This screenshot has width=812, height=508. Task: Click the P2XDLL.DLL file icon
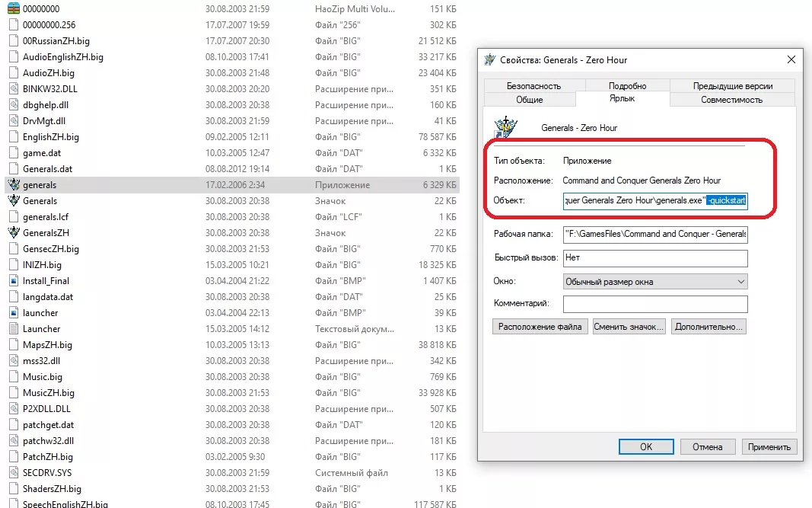pyautogui.click(x=14, y=409)
